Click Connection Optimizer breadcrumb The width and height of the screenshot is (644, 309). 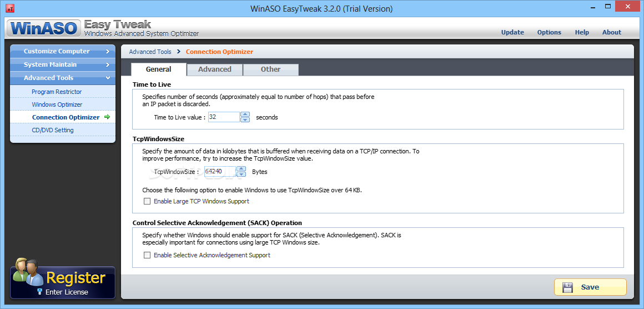(220, 52)
